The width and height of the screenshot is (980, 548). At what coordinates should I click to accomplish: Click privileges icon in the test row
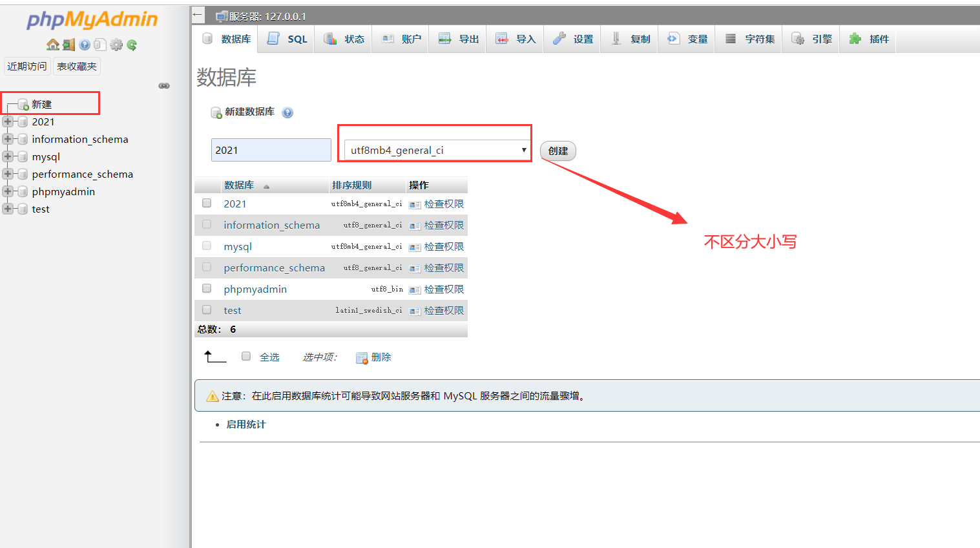pyautogui.click(x=415, y=311)
